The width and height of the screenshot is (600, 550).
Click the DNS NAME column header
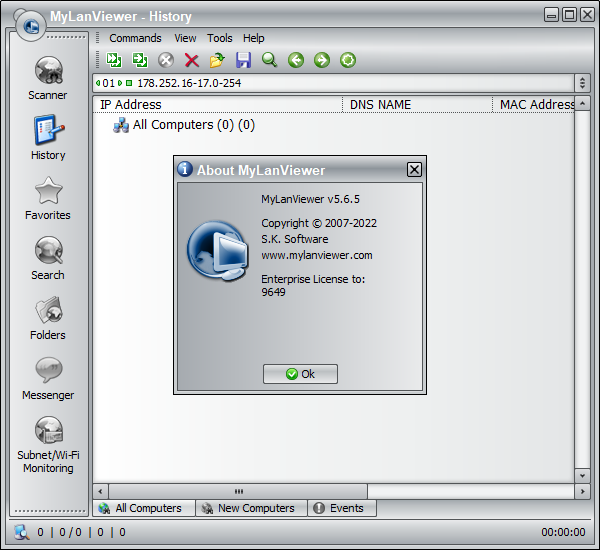pyautogui.click(x=417, y=104)
